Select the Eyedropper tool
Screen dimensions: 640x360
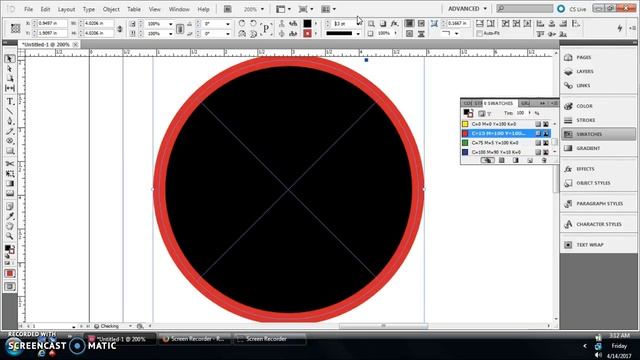pyautogui.click(x=10, y=216)
